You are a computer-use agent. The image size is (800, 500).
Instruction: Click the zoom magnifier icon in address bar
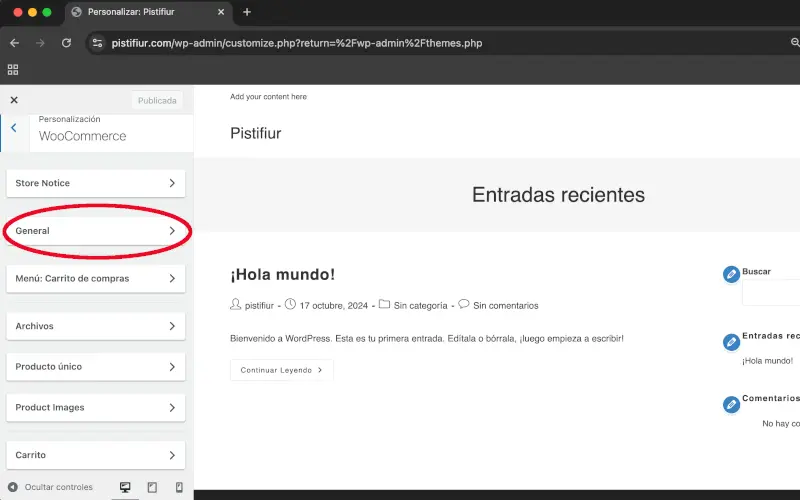pyautogui.click(x=795, y=43)
